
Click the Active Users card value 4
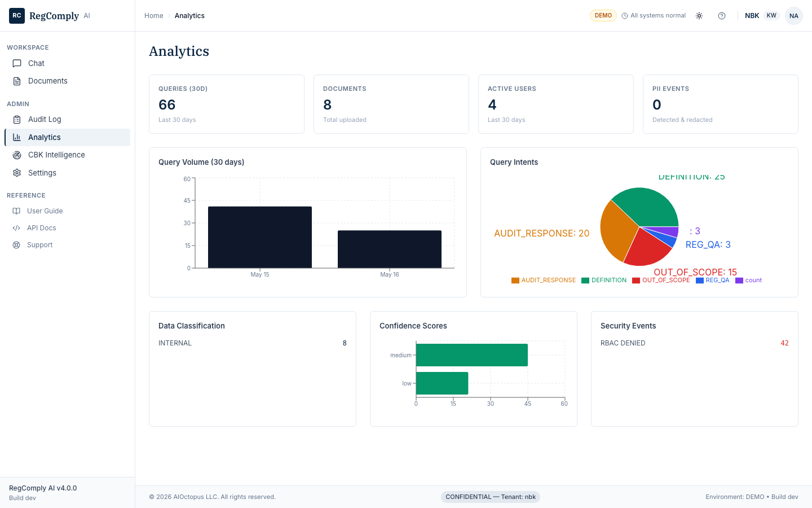(492, 105)
